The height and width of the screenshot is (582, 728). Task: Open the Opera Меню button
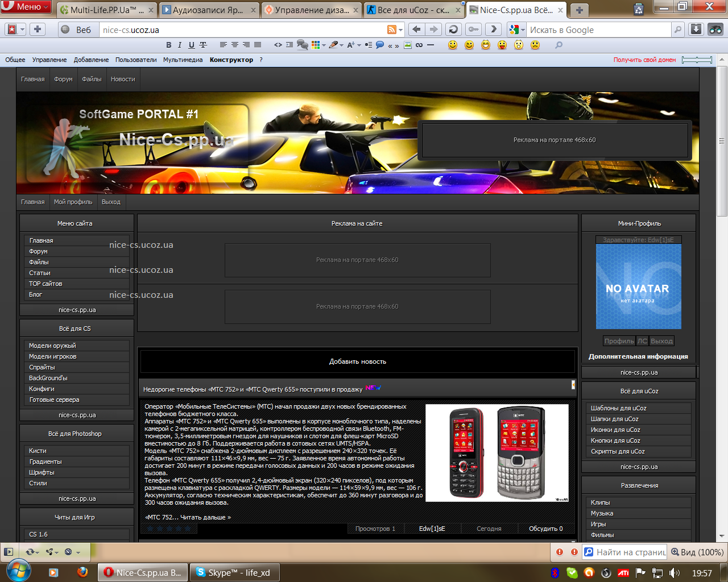pyautogui.click(x=26, y=7)
